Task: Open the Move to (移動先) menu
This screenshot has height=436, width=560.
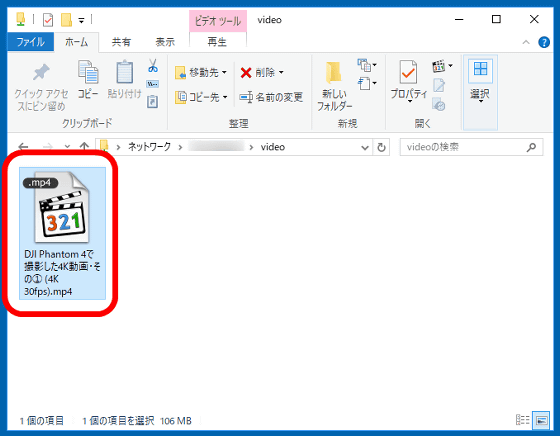Action: [201, 72]
